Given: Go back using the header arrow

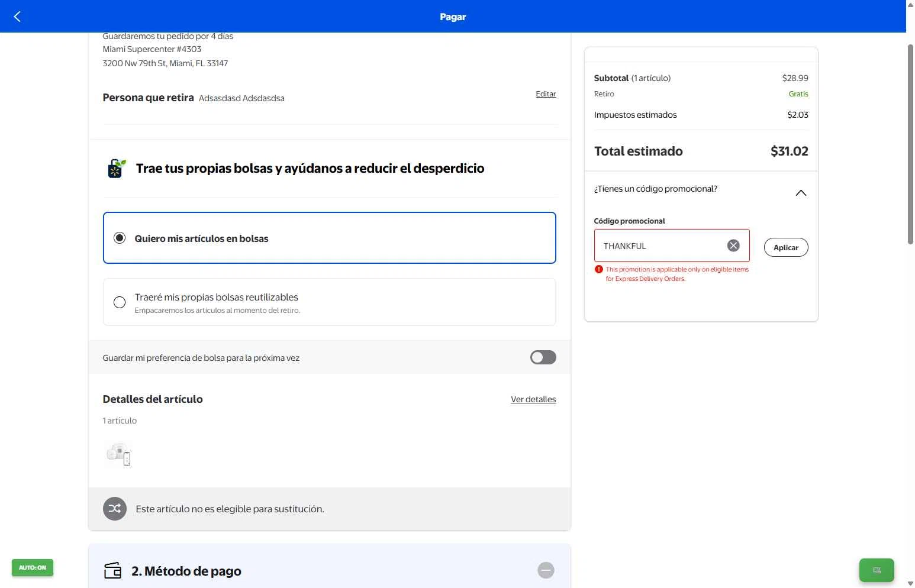Looking at the screenshot, I should coord(17,17).
